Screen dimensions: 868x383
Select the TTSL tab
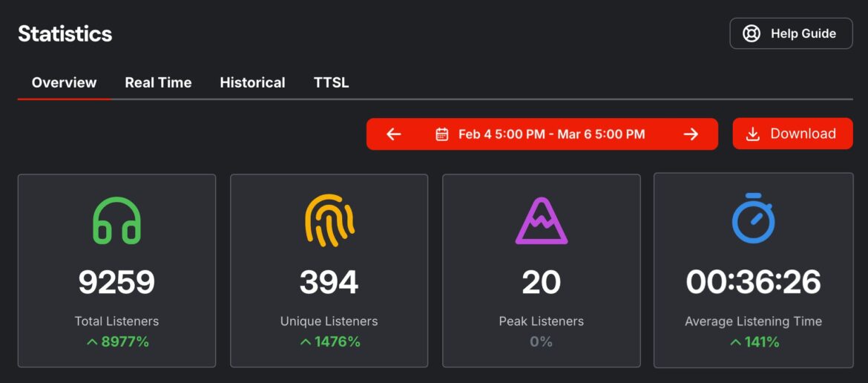click(x=331, y=82)
